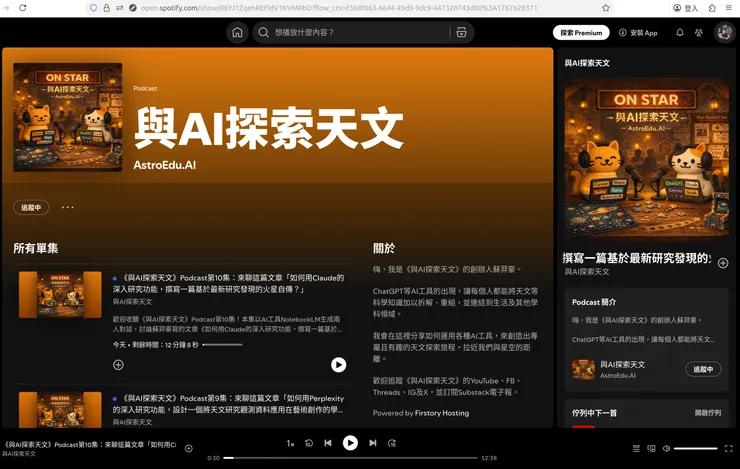Click Podcast 簡介 heading in sidebar

(594, 302)
